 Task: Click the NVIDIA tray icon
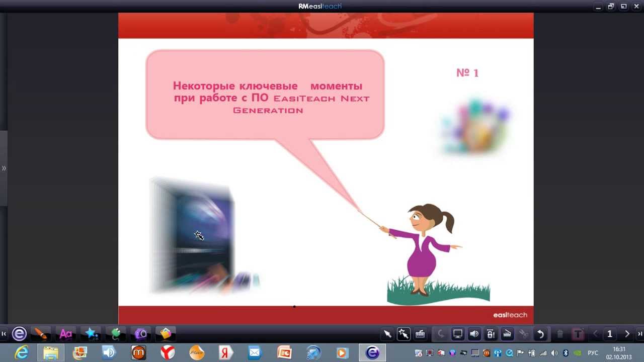[x=578, y=353]
